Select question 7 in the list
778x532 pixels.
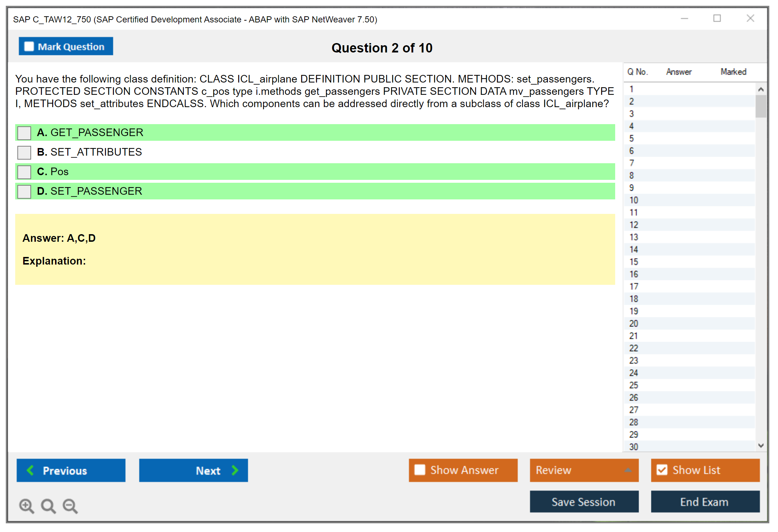point(631,163)
